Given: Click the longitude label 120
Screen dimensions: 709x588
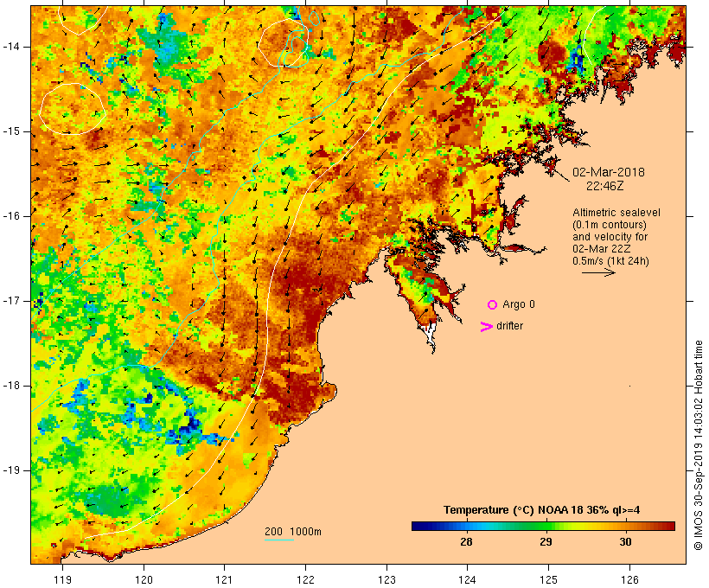Looking at the screenshot, I should coord(144,580).
